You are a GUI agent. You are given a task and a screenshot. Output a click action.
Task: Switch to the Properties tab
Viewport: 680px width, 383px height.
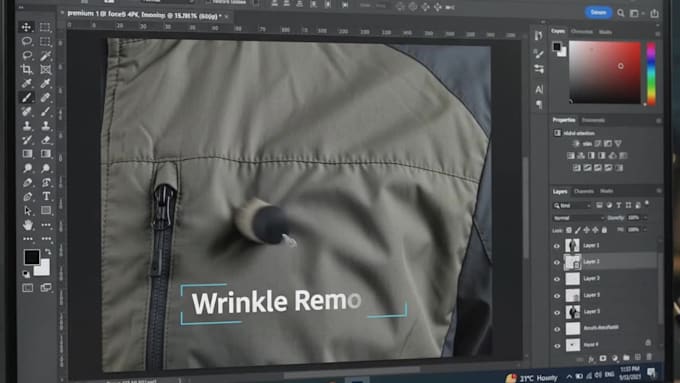coord(564,120)
